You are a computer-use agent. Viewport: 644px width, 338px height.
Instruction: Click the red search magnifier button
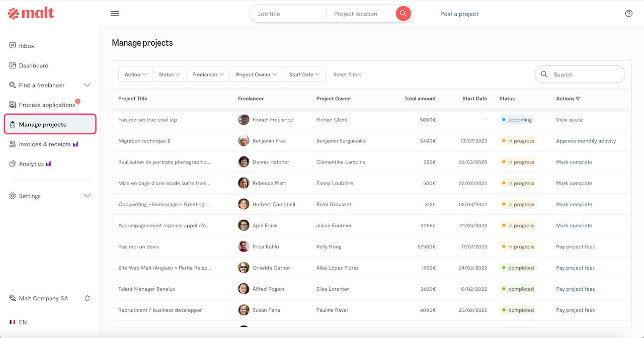coord(403,14)
